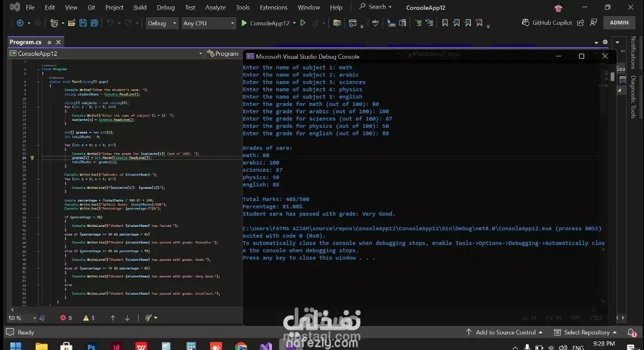Pin the Program.cs tab
The image size is (644, 350).
pos(49,43)
